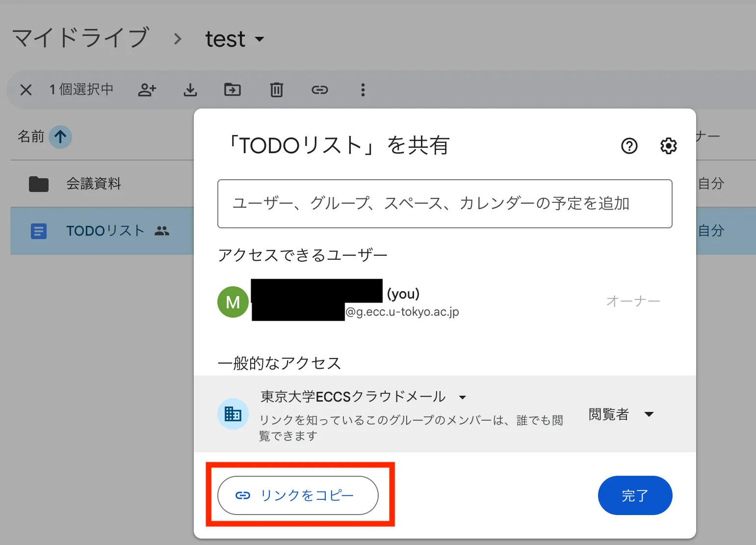Open the test folder dropdown
The width and height of the screenshot is (756, 545).
click(x=260, y=39)
